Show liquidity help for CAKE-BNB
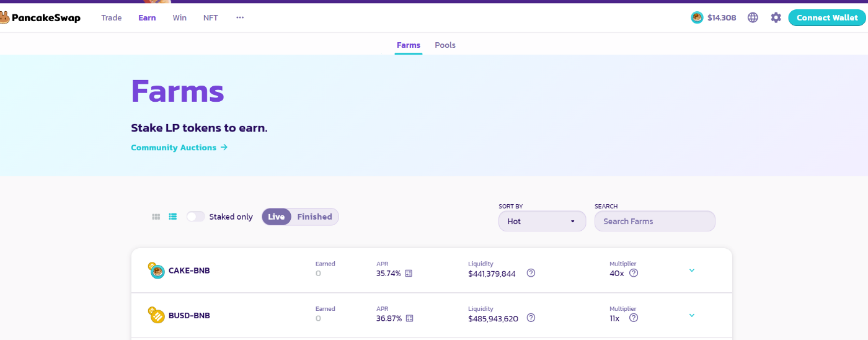Image resolution: width=868 pixels, height=340 pixels. click(531, 273)
